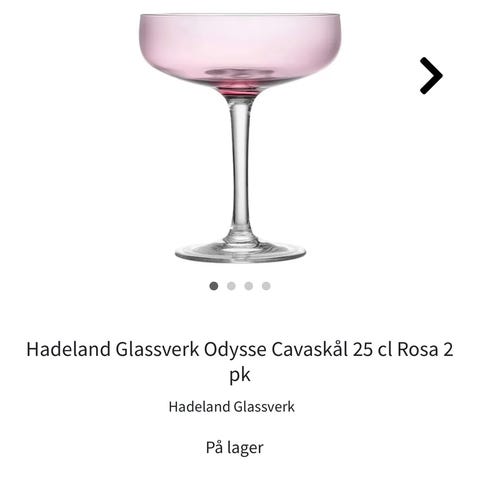Select the first carousel dot indicator
This screenshot has width=480, height=480.
click(214, 286)
